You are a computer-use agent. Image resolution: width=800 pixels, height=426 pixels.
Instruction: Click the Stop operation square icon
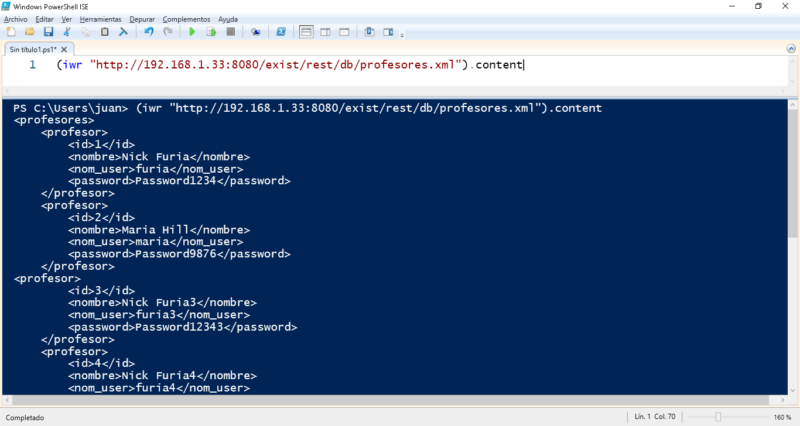[x=230, y=32]
